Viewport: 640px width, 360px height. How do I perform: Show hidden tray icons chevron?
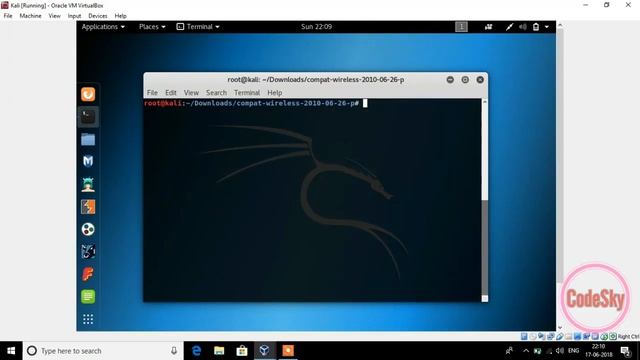click(x=526, y=351)
